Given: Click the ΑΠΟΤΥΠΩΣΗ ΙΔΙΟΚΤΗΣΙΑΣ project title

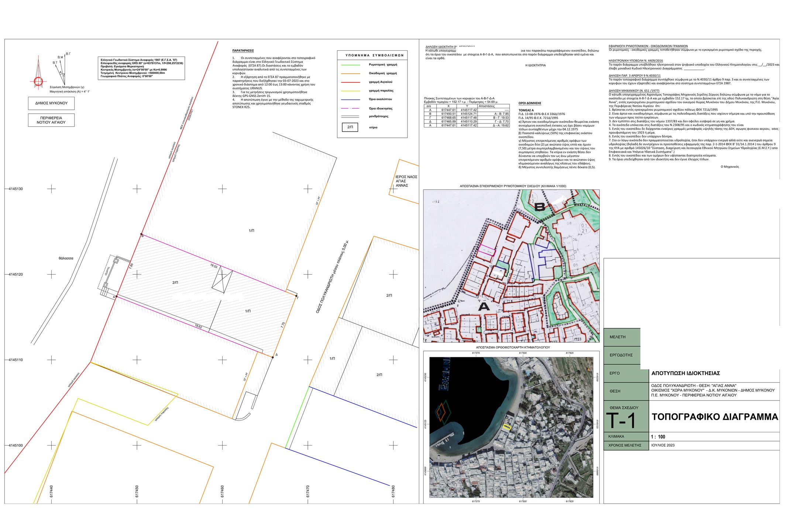Looking at the screenshot, I should pos(686,373).
